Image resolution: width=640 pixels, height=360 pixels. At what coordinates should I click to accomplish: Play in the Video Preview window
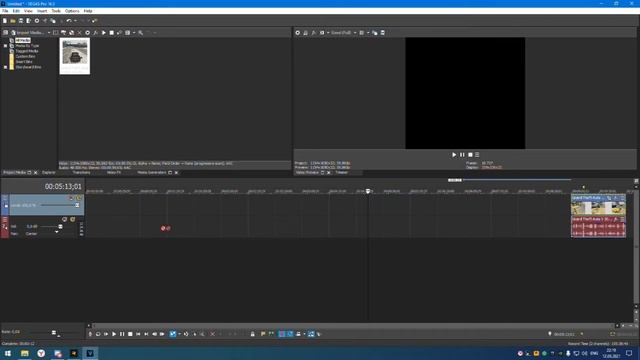[454, 155]
